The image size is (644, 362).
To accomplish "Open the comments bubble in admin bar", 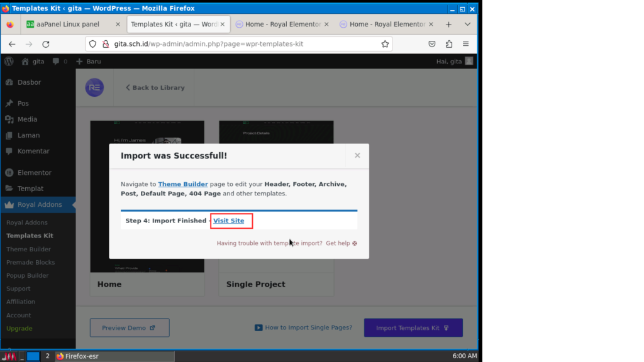I will (x=60, y=62).
